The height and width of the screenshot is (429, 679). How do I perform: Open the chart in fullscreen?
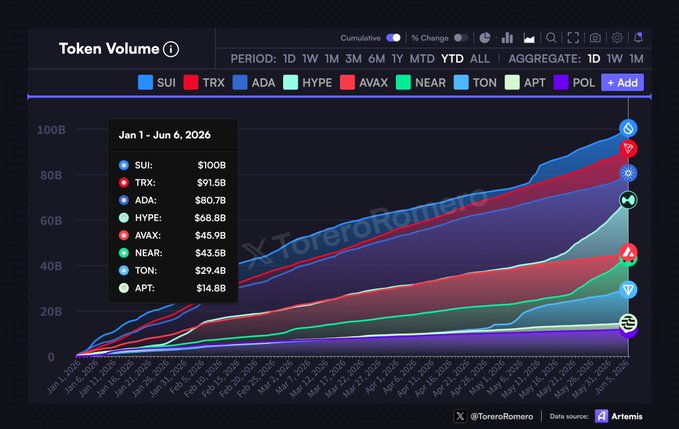(573, 38)
